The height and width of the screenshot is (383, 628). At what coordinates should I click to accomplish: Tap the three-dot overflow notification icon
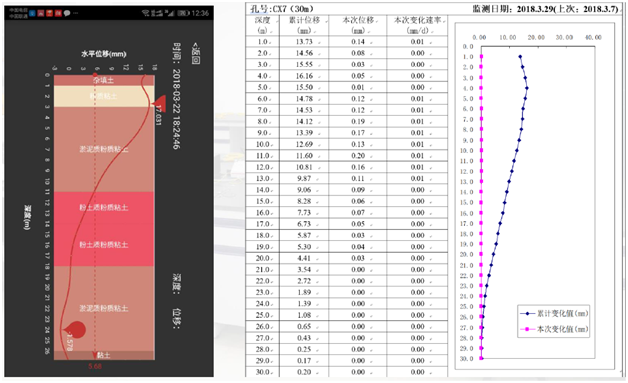click(76, 13)
